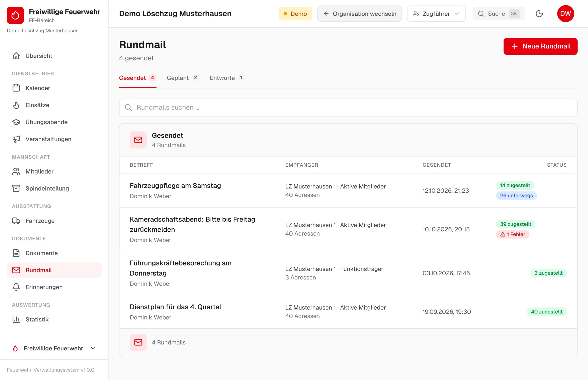Open the Kameradschaftsabend Rundmail row
Screen dimensions: 588x380
click(x=348, y=229)
